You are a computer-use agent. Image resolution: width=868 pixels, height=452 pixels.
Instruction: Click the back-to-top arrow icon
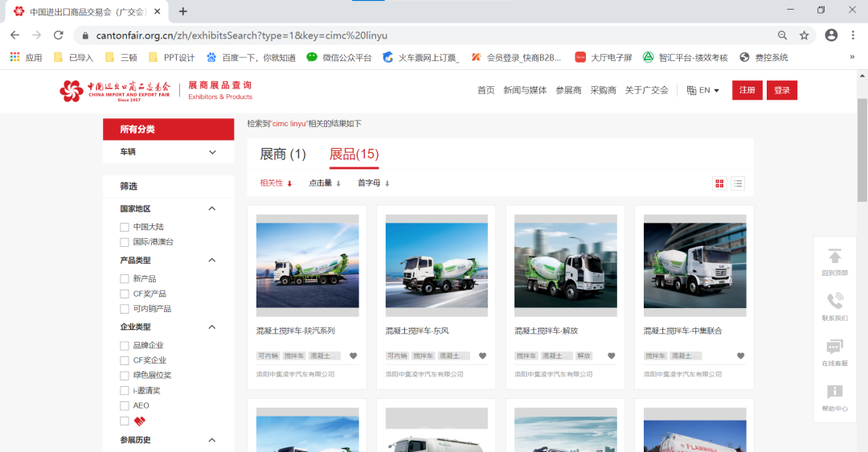click(835, 257)
